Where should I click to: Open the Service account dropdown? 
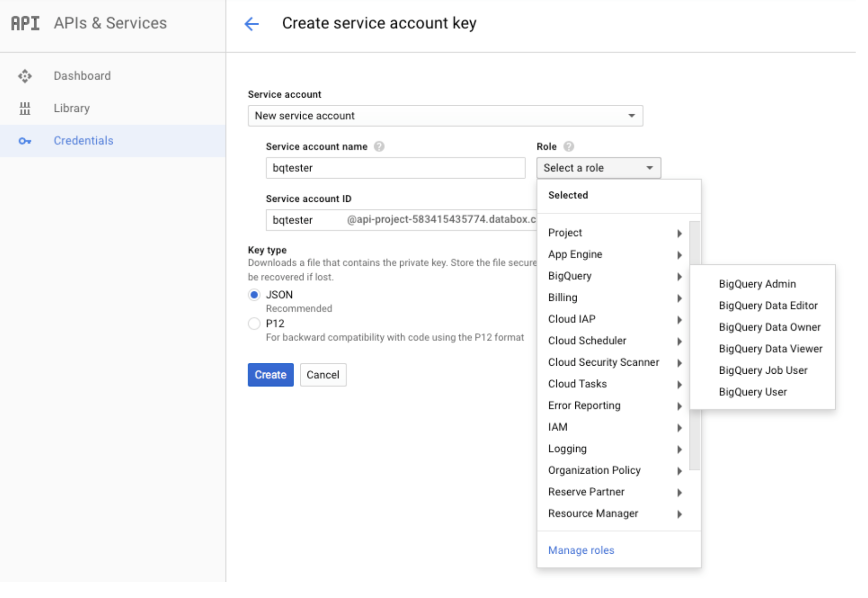[445, 116]
